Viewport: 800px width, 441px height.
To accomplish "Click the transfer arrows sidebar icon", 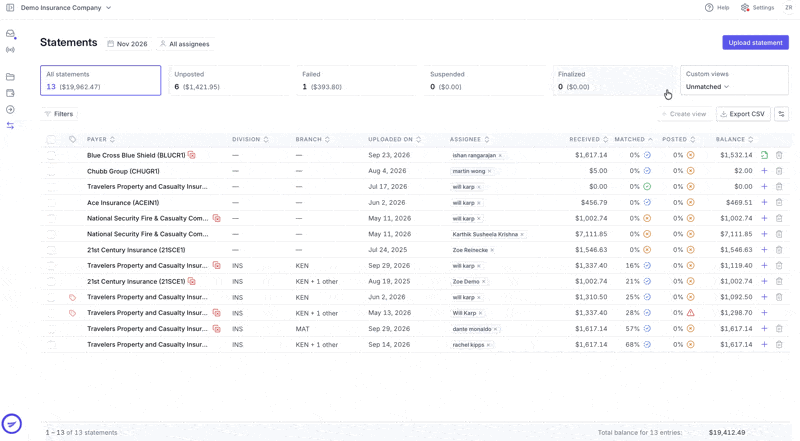I will tap(10, 126).
